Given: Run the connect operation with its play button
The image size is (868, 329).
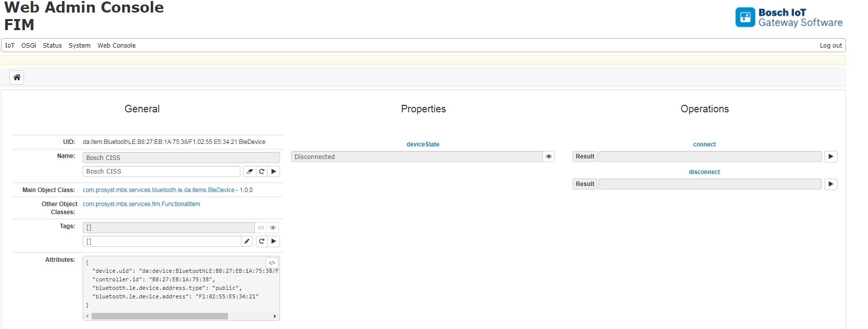Looking at the screenshot, I should tap(830, 156).
